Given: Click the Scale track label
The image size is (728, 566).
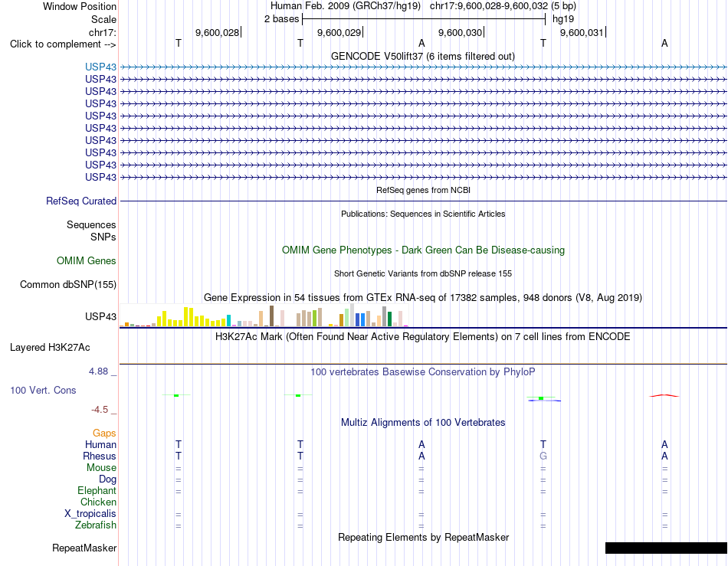Looking at the screenshot, I should [103, 19].
